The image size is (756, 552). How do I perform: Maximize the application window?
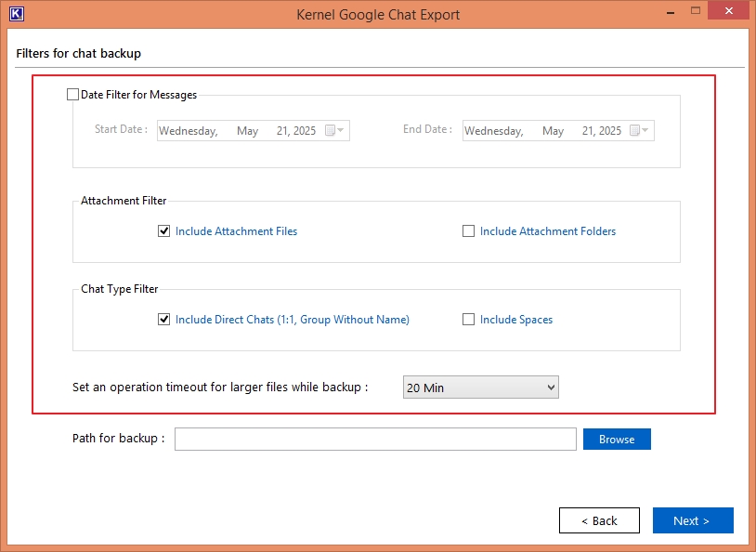(696, 10)
